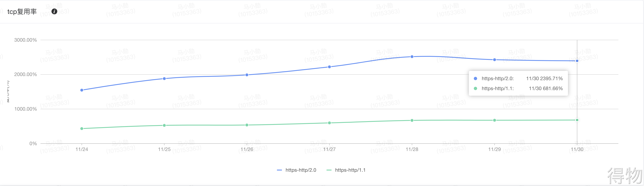Select the blue data point at 11/29
Viewport: 644px width, 186px height.
(x=494, y=60)
